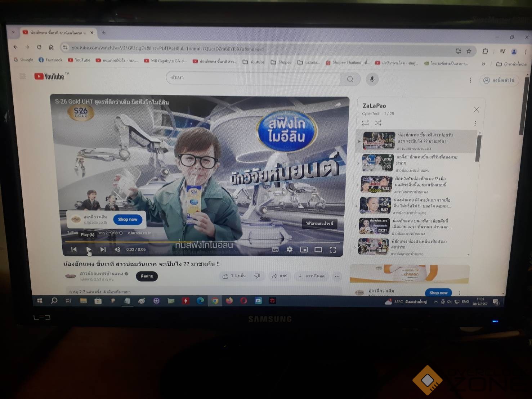Open the Chrome profile avatar
The height and width of the screenshot is (399, 532).
coord(514,52)
